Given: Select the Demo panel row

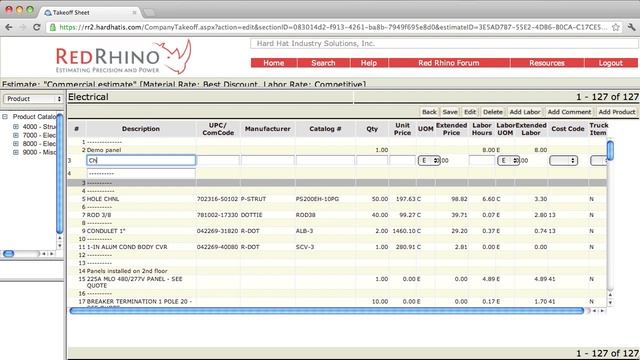Looking at the screenshot, I should [x=337, y=150].
